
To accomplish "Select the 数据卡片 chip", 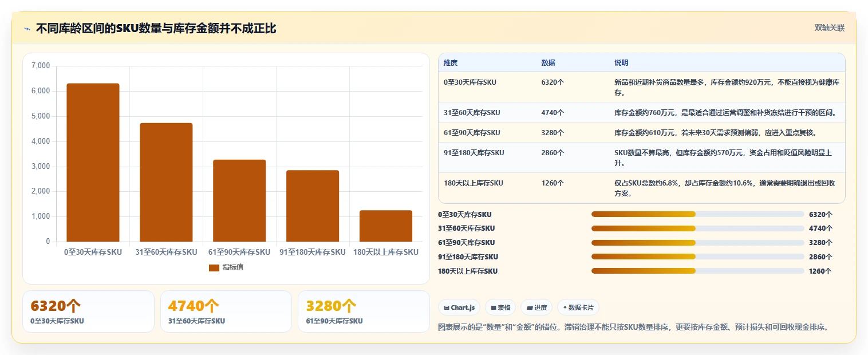I will (x=578, y=307).
